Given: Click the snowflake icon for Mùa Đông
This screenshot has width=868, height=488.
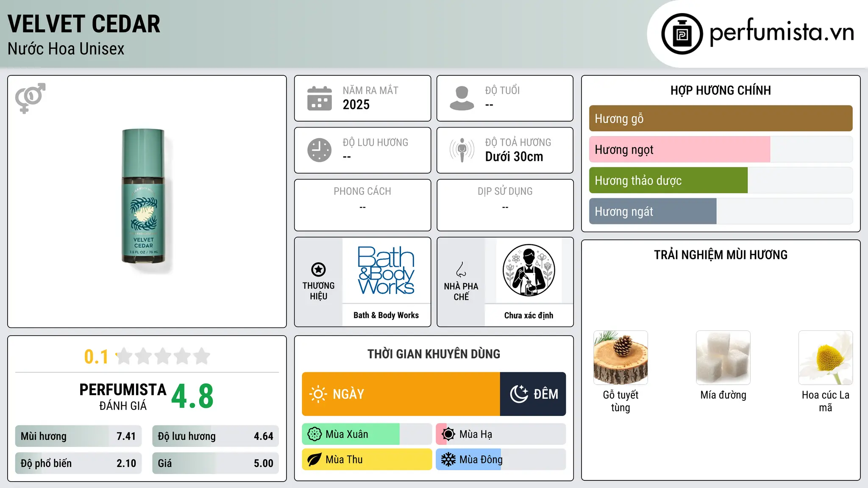Looking at the screenshot, I should tap(448, 460).
